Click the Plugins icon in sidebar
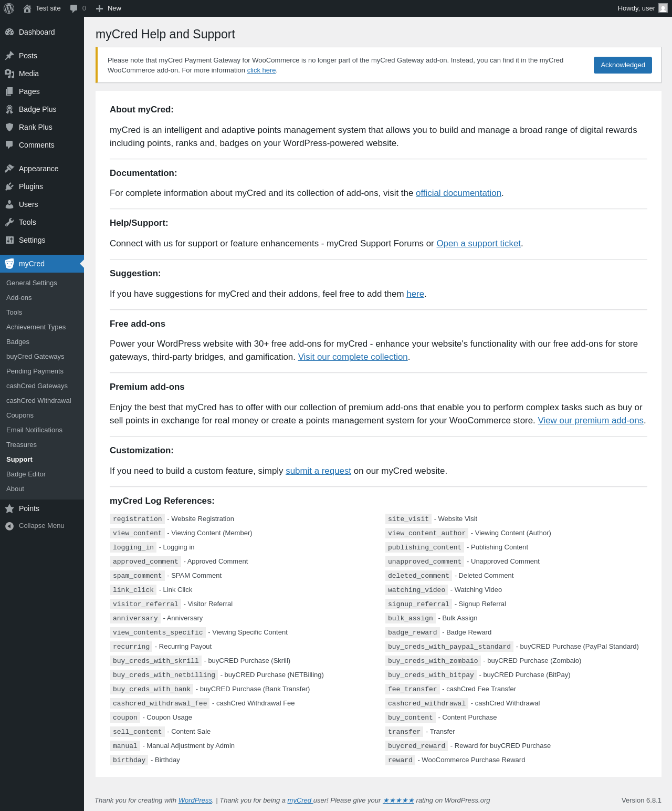The height and width of the screenshot is (811, 672). pos(9,186)
